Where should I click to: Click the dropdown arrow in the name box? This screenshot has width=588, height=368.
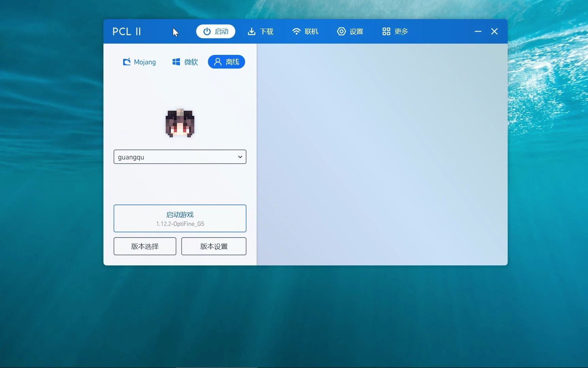(x=240, y=157)
